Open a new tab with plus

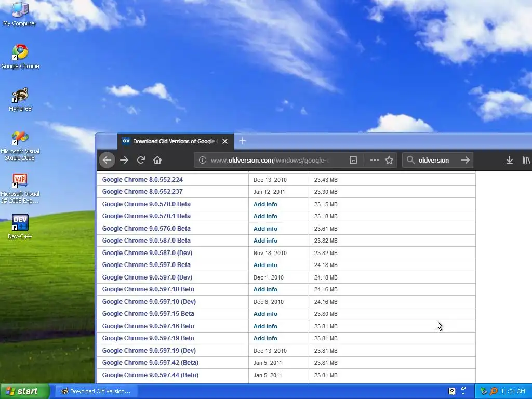242,141
